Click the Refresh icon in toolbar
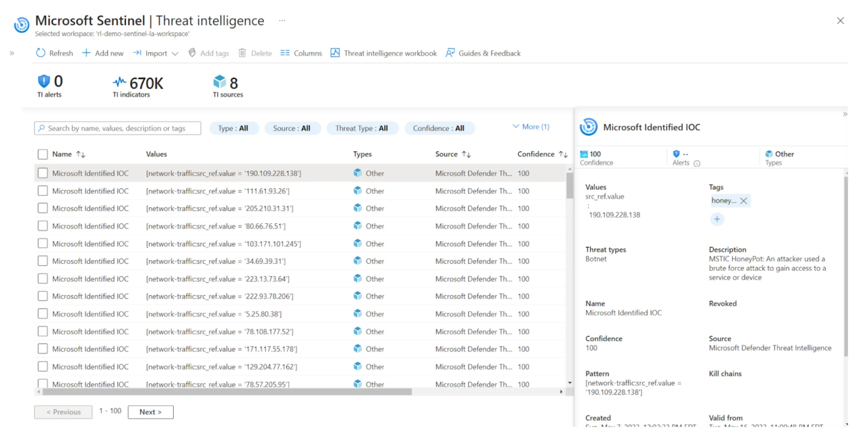Viewport: 868px width, 436px height. tap(41, 53)
